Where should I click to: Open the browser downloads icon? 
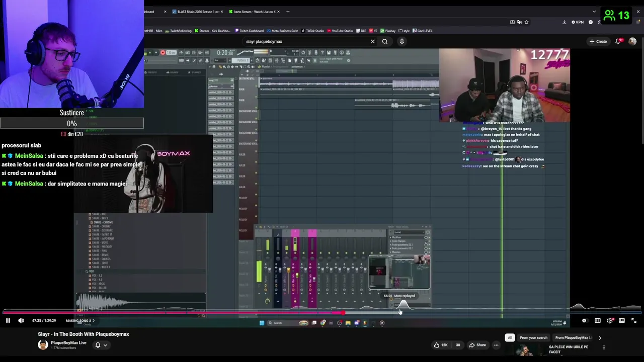564,22
